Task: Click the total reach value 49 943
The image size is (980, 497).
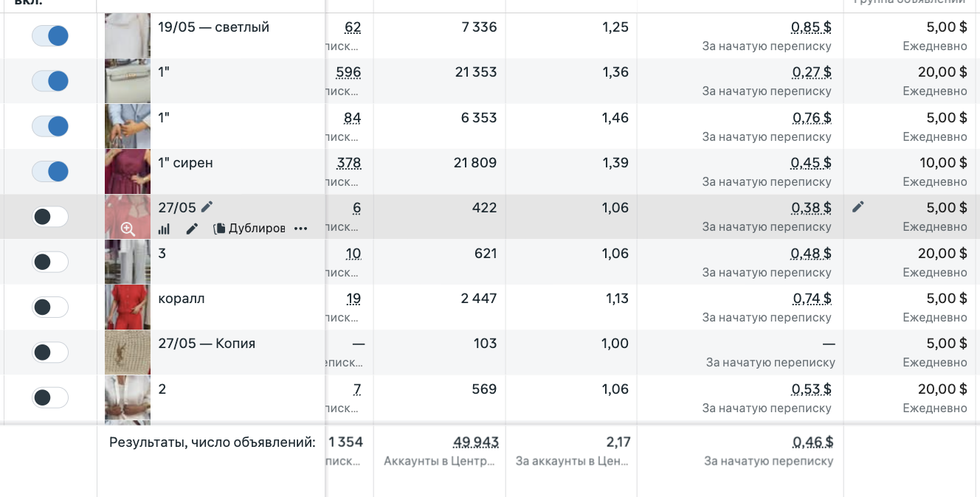Action: (475, 442)
